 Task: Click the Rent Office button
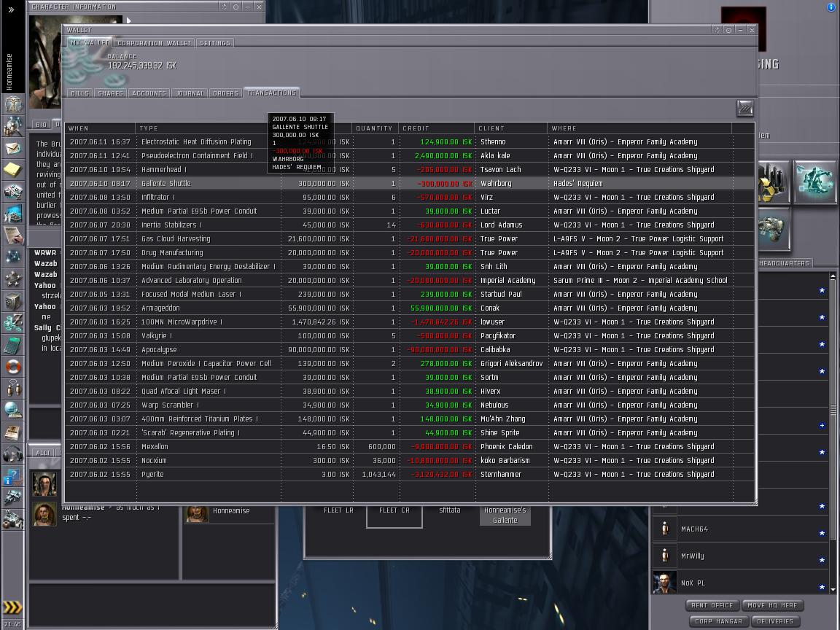pyautogui.click(x=712, y=605)
